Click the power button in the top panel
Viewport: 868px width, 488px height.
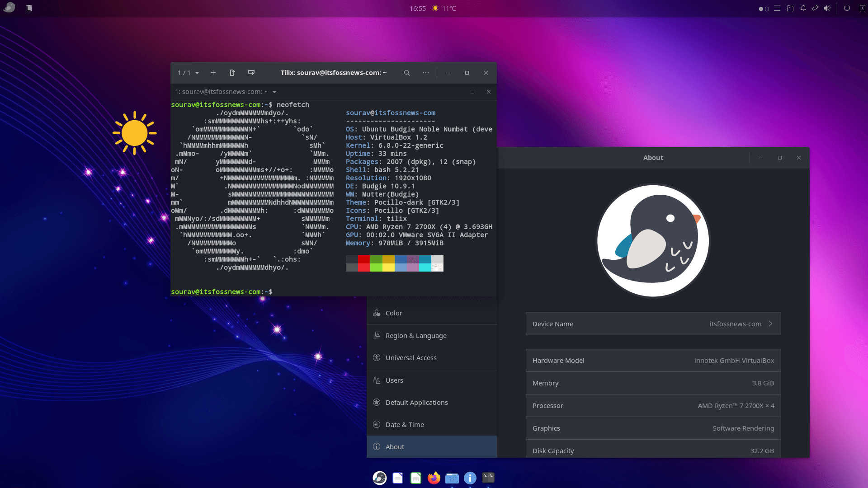tap(847, 8)
